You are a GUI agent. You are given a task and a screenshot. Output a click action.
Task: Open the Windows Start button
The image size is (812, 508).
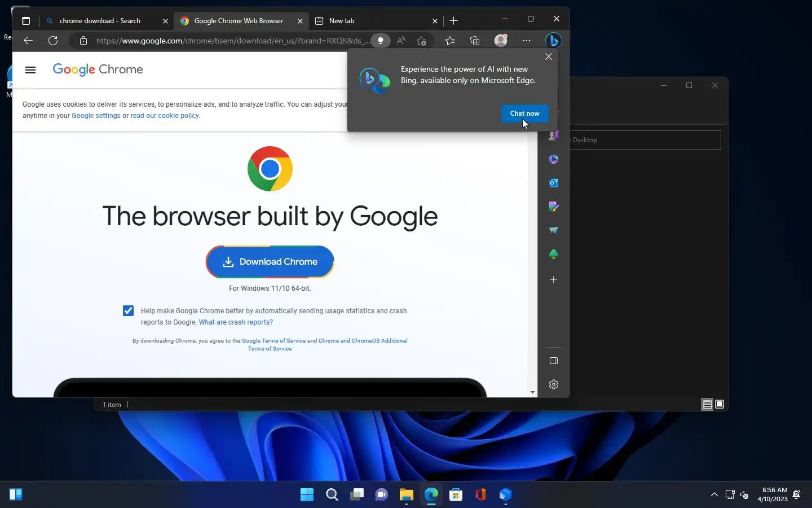pyautogui.click(x=307, y=495)
